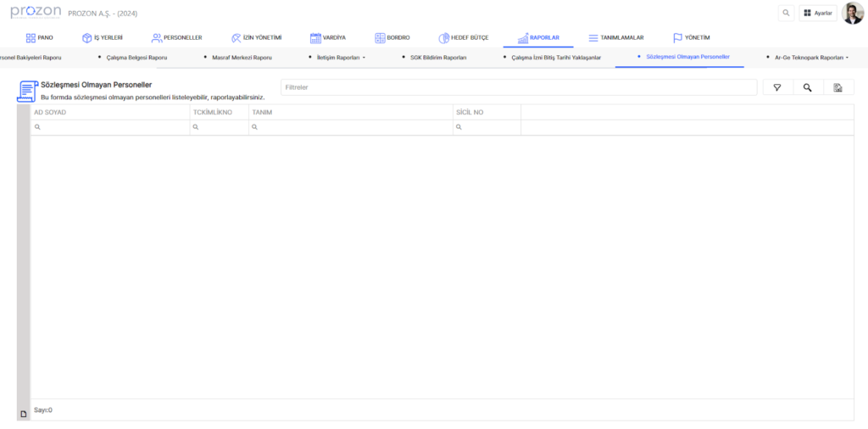Viewport: 868px width, 429px height.
Task: Click the Ayarlar settings button
Action: coord(818,13)
